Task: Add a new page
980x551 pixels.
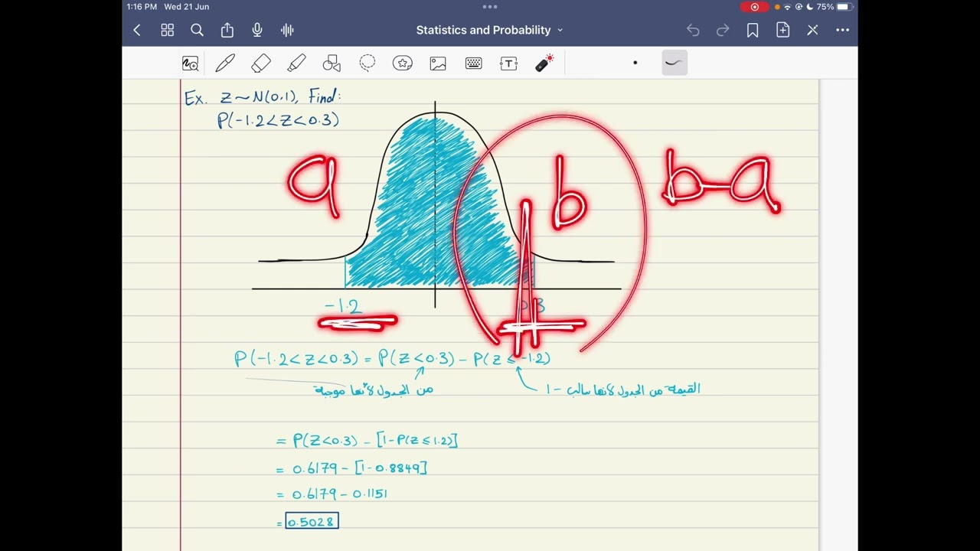Action: pos(782,30)
